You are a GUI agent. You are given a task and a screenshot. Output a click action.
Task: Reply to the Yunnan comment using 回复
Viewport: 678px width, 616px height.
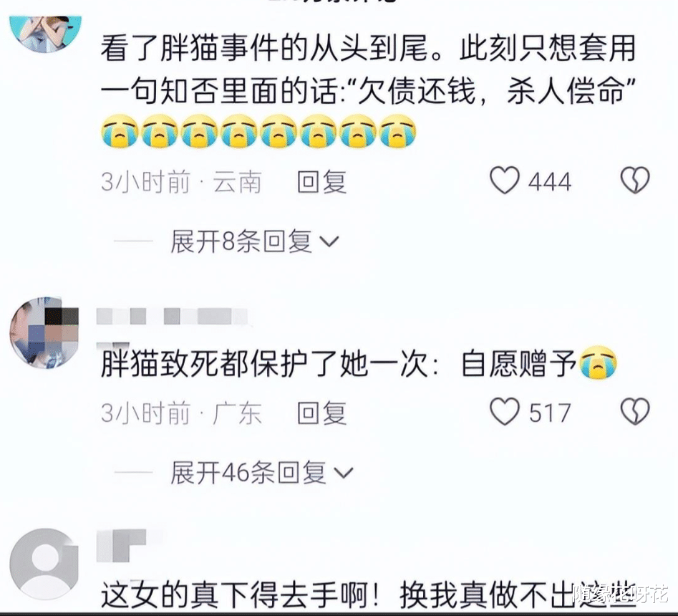(x=321, y=182)
